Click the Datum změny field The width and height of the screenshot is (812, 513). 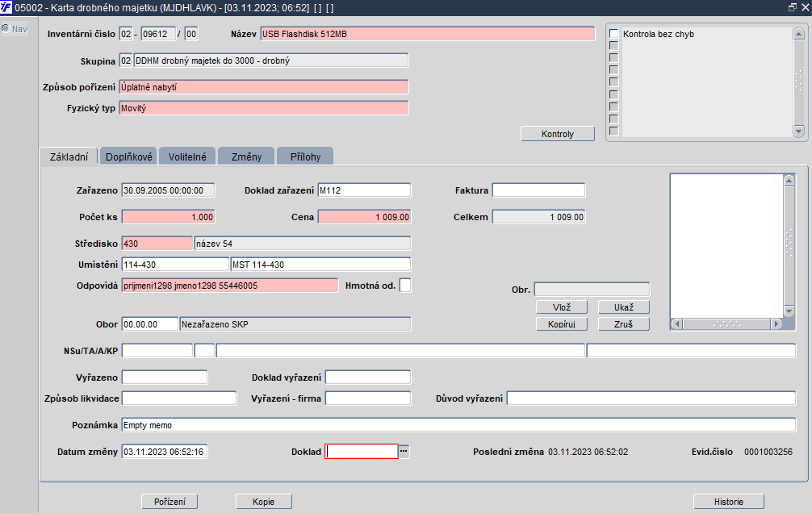[x=165, y=452]
